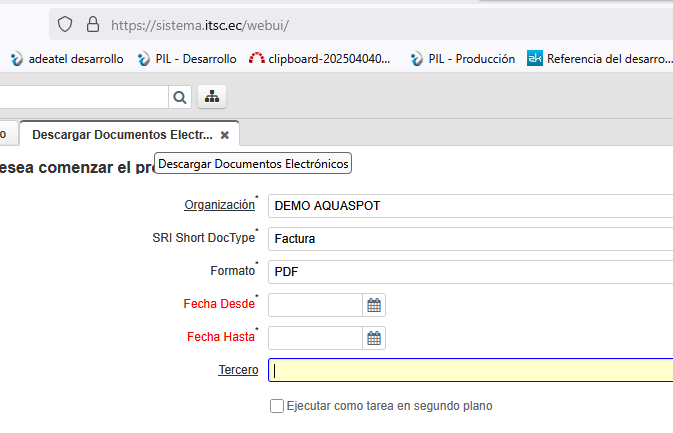
Task: Open the Referencia del desarrollo bookmark
Action: (x=600, y=59)
